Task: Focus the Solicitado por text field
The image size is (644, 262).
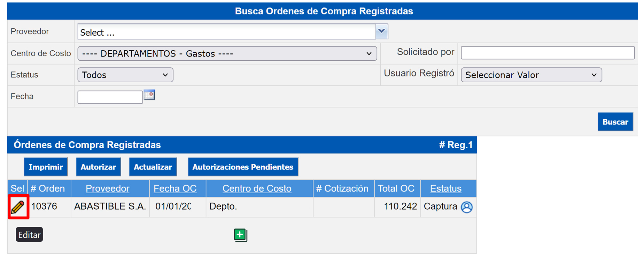Action: [x=548, y=53]
